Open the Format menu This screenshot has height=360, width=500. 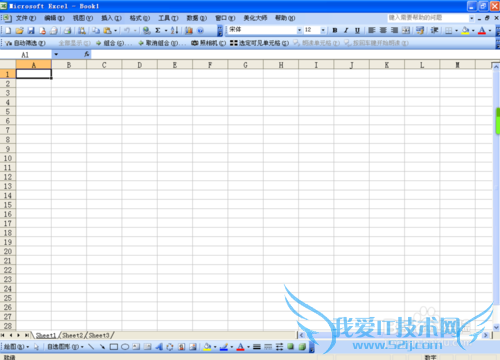(x=140, y=18)
